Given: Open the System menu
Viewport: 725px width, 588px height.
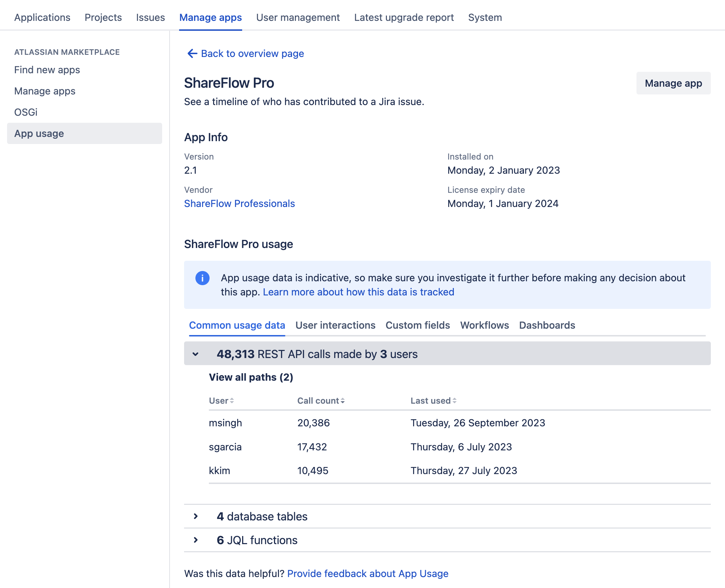Looking at the screenshot, I should [485, 17].
